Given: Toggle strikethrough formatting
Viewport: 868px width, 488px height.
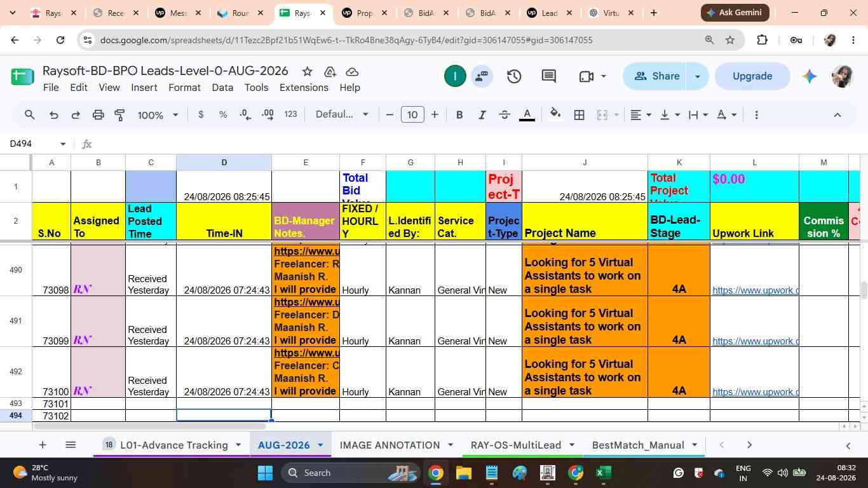Looking at the screenshot, I should pos(505,115).
